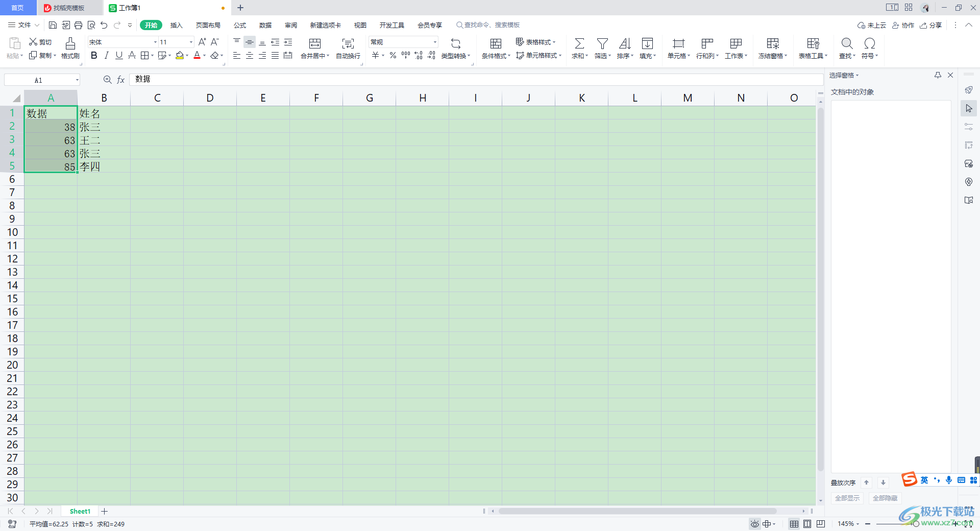Toggle bold formatting
Screen dimensions: 980x531
[x=94, y=55]
